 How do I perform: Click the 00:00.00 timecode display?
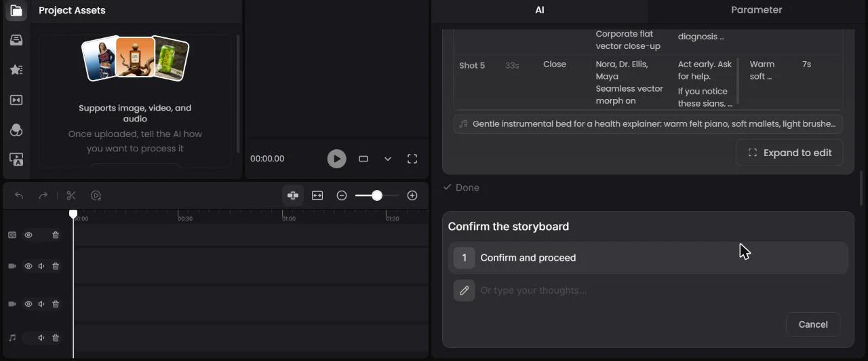pos(267,159)
